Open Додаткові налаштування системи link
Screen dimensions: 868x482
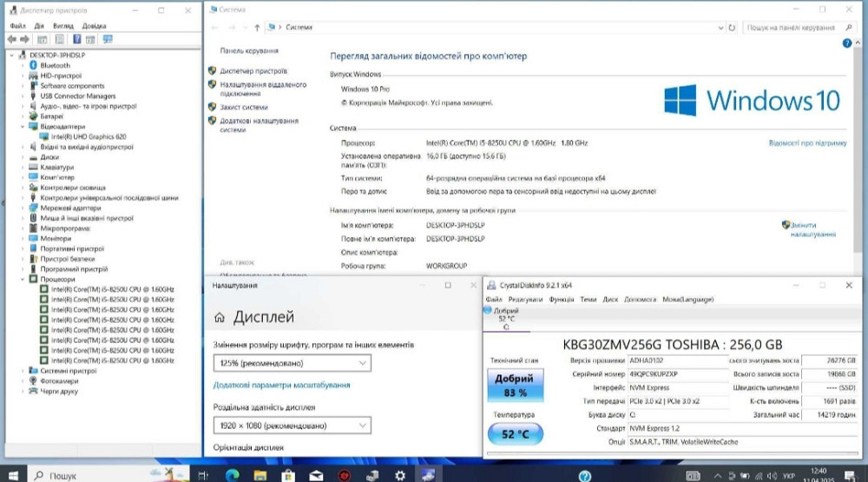[259, 125]
